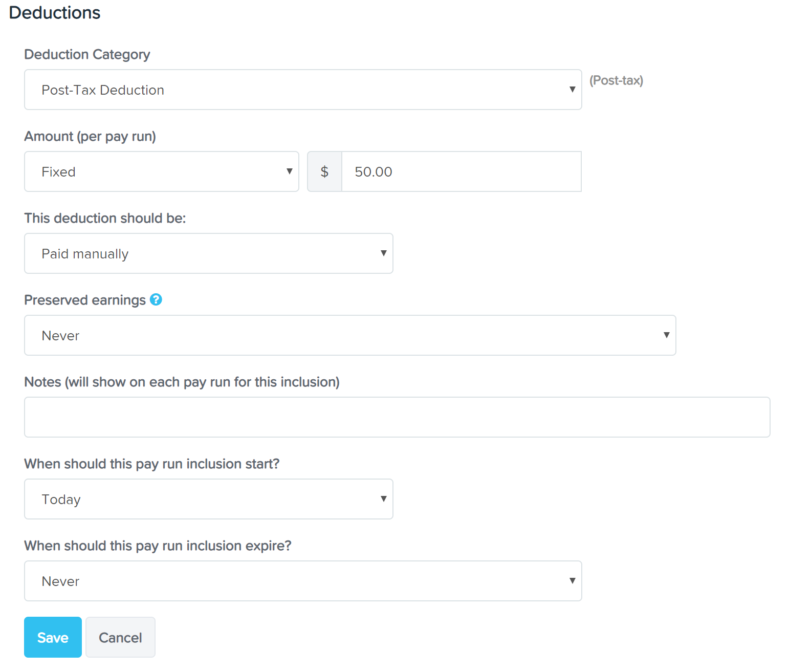Open the Paid manually dropdown
This screenshot has height=672, width=811.
point(209,253)
